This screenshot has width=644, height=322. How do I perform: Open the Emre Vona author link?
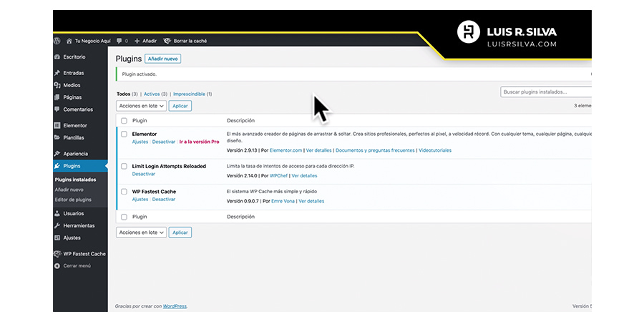coord(283,201)
